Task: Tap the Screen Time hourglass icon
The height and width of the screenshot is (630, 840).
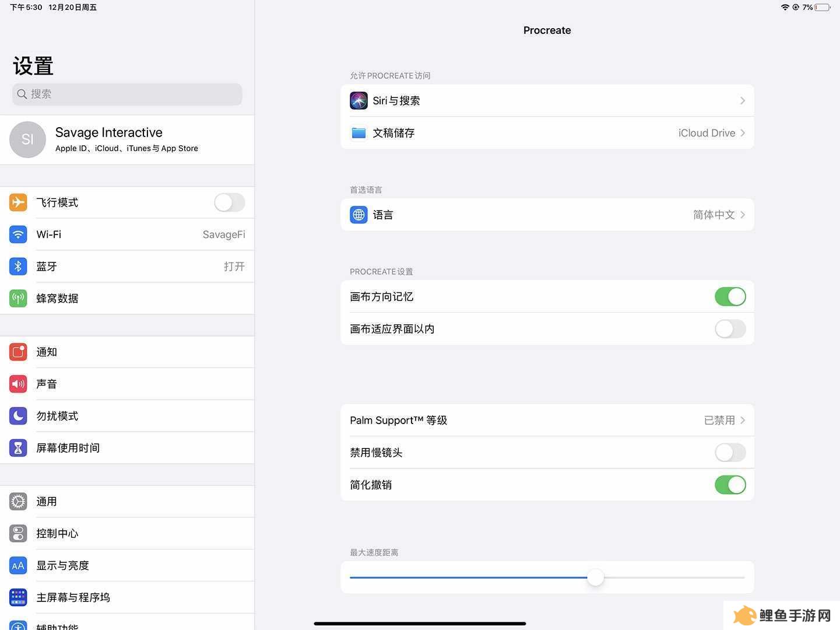Action: point(18,448)
